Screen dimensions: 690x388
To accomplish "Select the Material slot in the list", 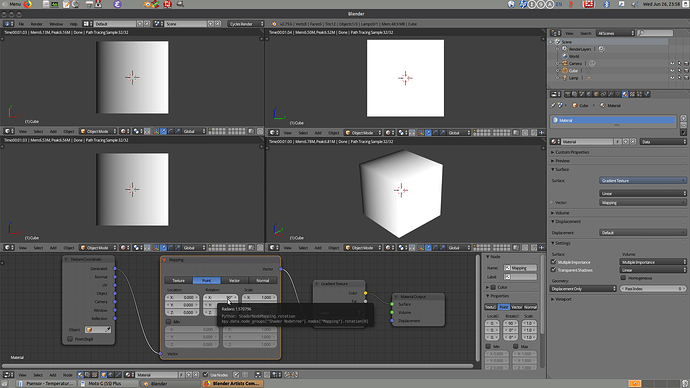I will tap(613, 120).
